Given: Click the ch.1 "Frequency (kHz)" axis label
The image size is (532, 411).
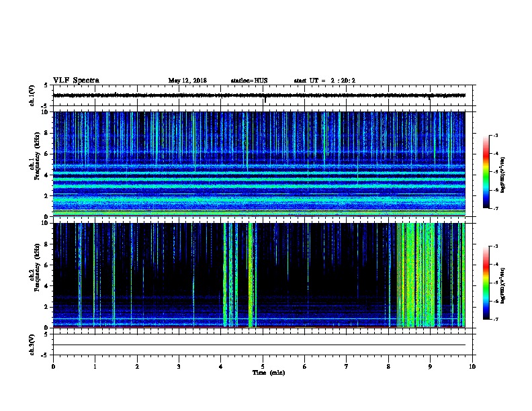Looking at the screenshot, I should coord(37,156).
